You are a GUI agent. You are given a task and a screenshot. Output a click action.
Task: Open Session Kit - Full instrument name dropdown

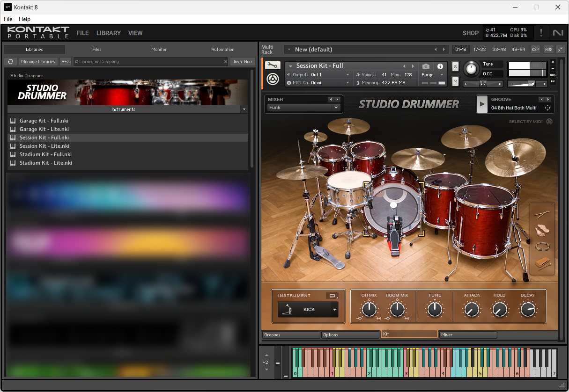point(290,66)
